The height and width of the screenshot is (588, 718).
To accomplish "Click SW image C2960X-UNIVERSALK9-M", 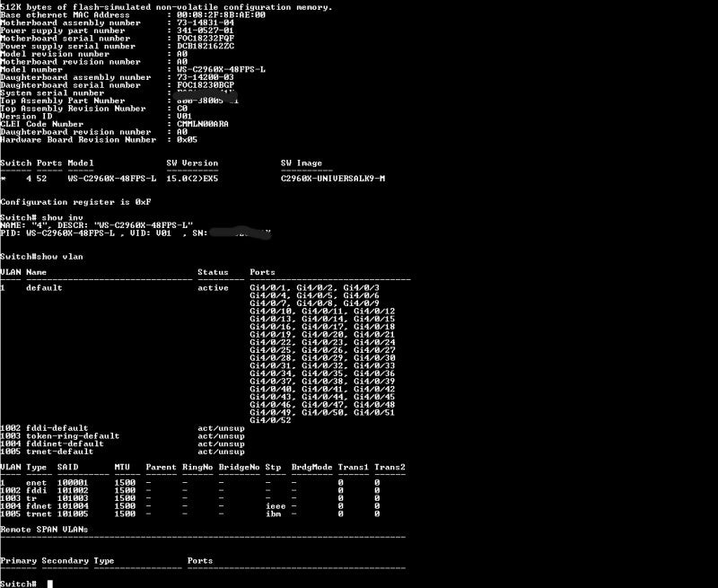I will [x=333, y=179].
